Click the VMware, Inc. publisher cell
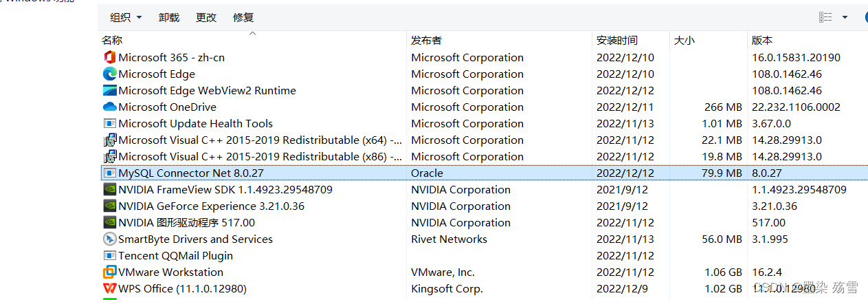This screenshot has height=300, width=868. tap(443, 272)
